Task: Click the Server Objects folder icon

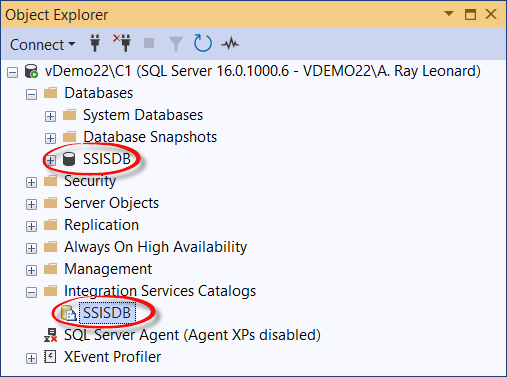Action: click(x=51, y=203)
